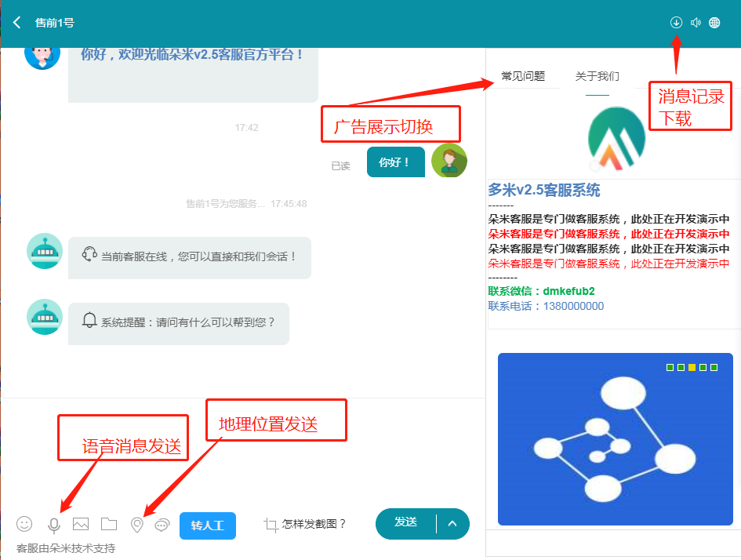The width and height of the screenshot is (741, 560).
Task: Go back using the header arrow
Action: 17,22
